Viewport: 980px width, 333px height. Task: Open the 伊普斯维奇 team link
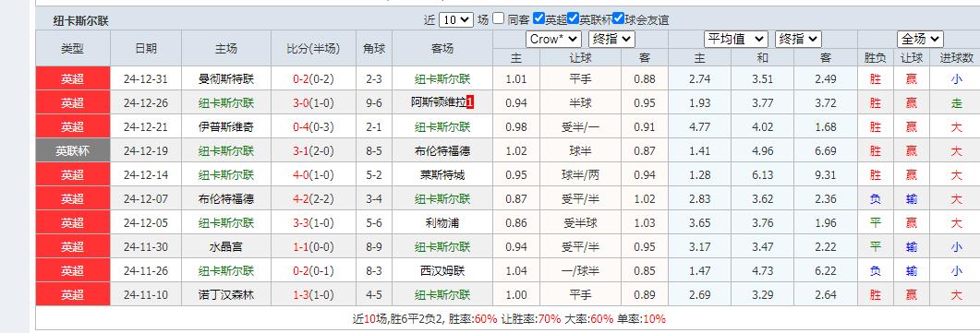click(x=226, y=127)
